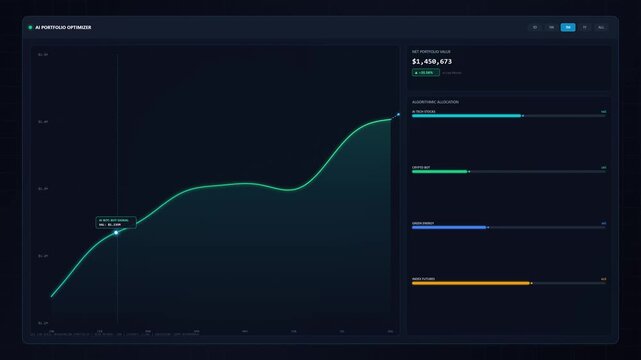Image resolution: width=641 pixels, height=360 pixels.
Task: Select the 1D time range button
Action: (535, 27)
